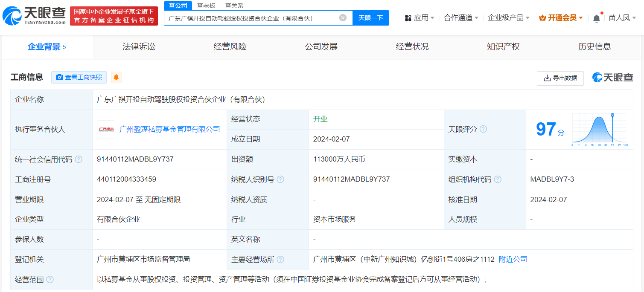Screen dimensions: 644x292
Task: Switch to the 公司发展 tab
Action: click(x=321, y=47)
